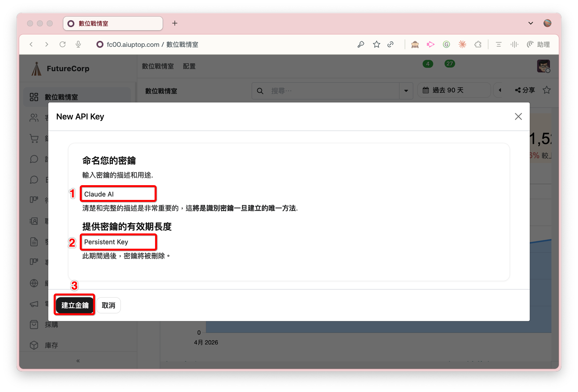Close the New API Key dialog
The height and width of the screenshot is (392, 578).
pos(518,117)
